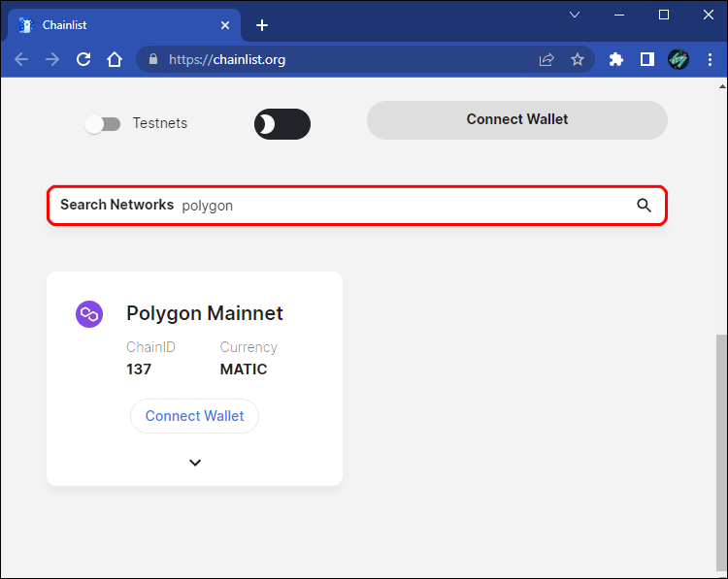
Task: Maximize the browser window
Action: click(664, 15)
